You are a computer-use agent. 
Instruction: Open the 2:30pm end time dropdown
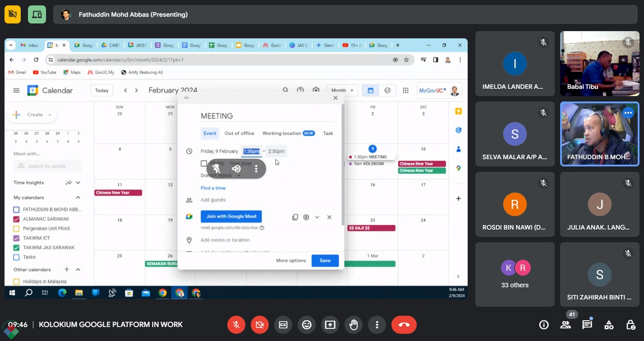click(x=276, y=151)
